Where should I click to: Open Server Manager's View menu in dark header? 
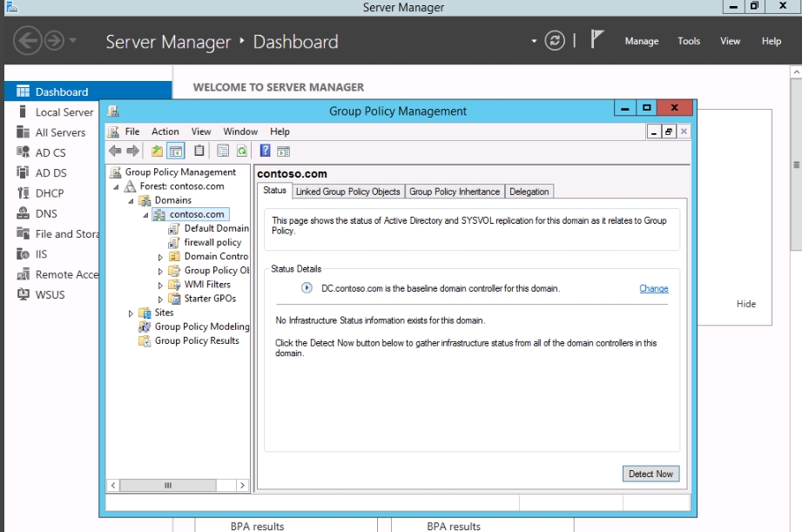point(730,41)
